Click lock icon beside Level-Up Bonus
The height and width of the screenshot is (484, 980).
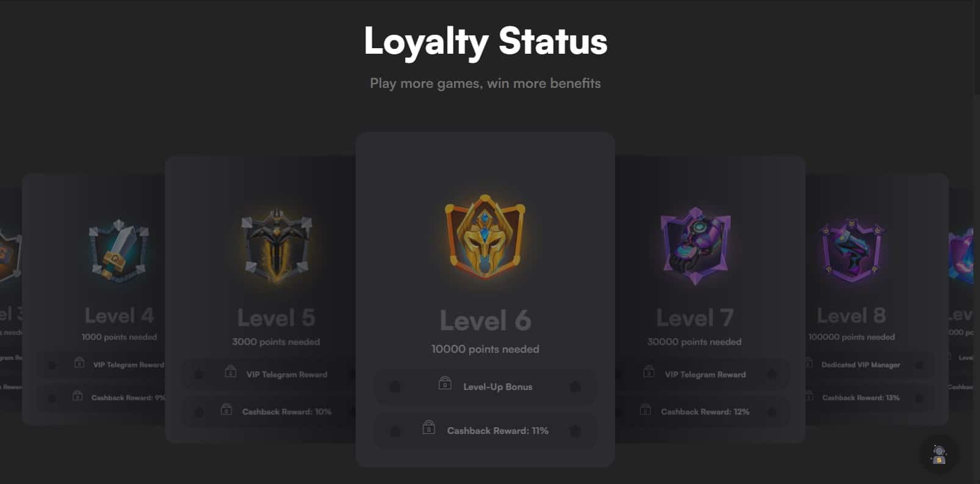[x=445, y=383]
